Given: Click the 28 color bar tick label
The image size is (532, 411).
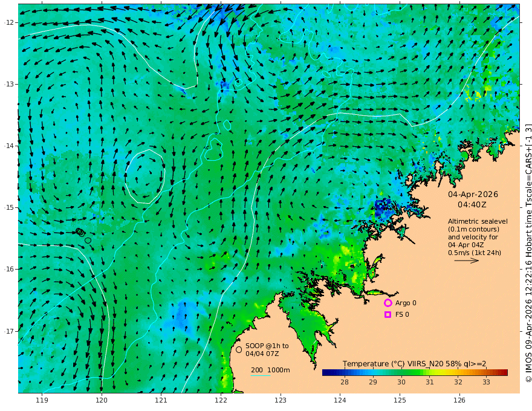Looking at the screenshot, I should coord(345,382).
